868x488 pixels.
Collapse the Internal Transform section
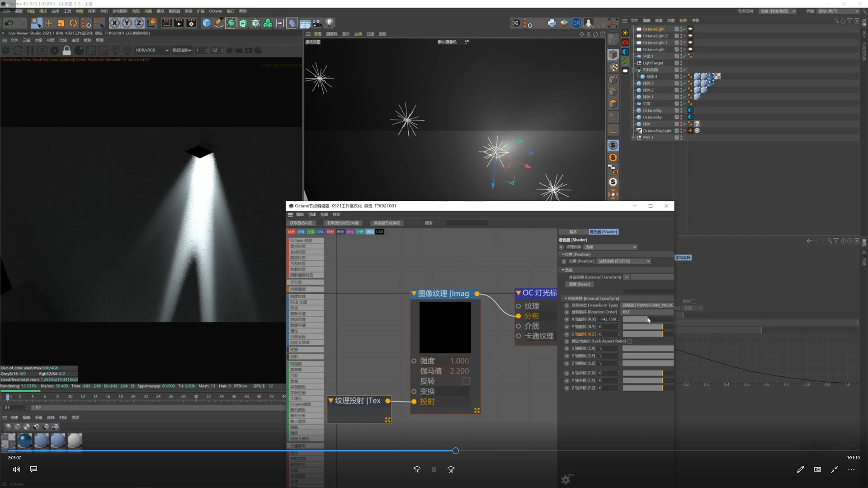coord(566,298)
